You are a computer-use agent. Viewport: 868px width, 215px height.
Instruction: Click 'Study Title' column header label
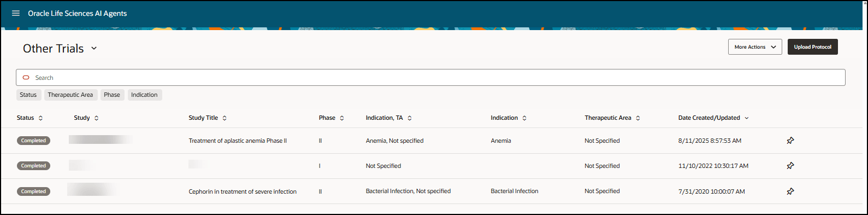click(x=203, y=118)
